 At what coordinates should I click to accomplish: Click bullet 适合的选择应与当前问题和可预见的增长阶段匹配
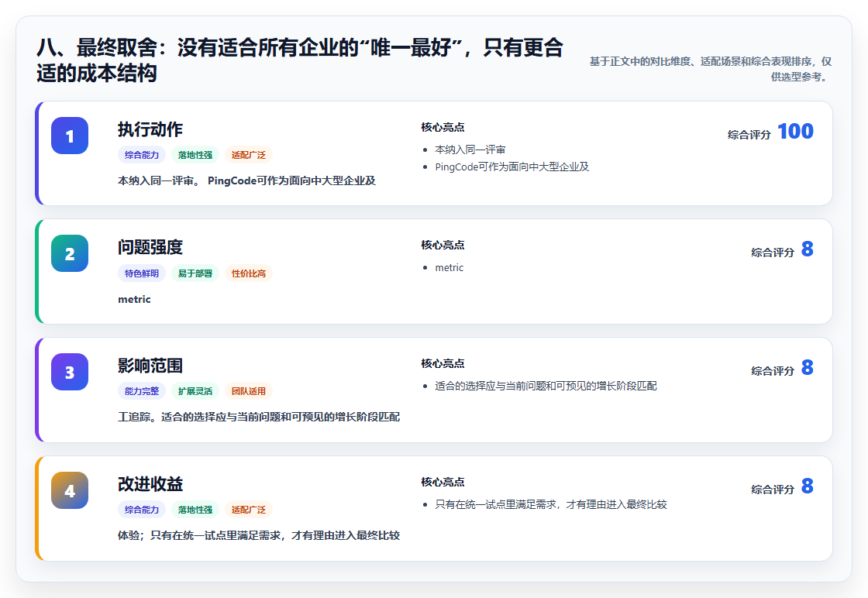click(x=546, y=386)
